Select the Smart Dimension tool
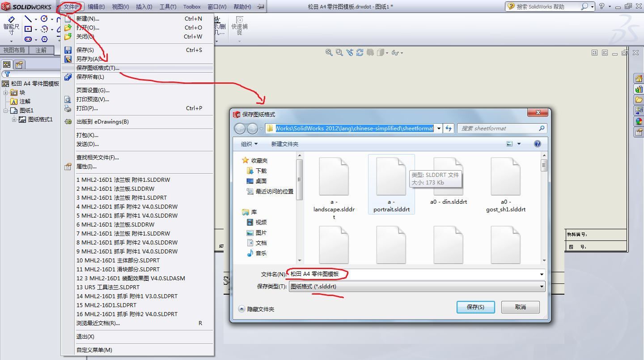644x360 pixels. click(x=11, y=26)
